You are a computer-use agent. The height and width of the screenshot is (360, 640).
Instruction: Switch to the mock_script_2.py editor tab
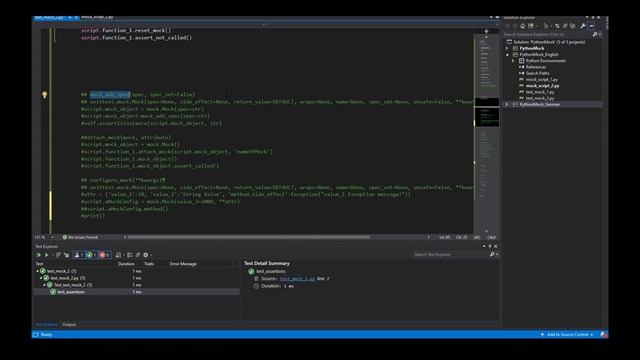tap(97, 18)
